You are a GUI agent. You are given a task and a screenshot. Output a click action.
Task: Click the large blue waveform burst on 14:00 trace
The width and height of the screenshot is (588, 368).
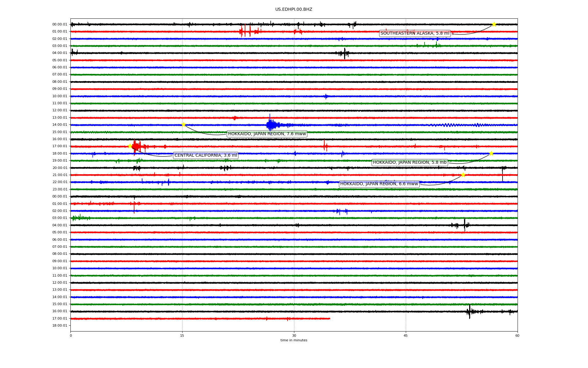click(x=271, y=125)
